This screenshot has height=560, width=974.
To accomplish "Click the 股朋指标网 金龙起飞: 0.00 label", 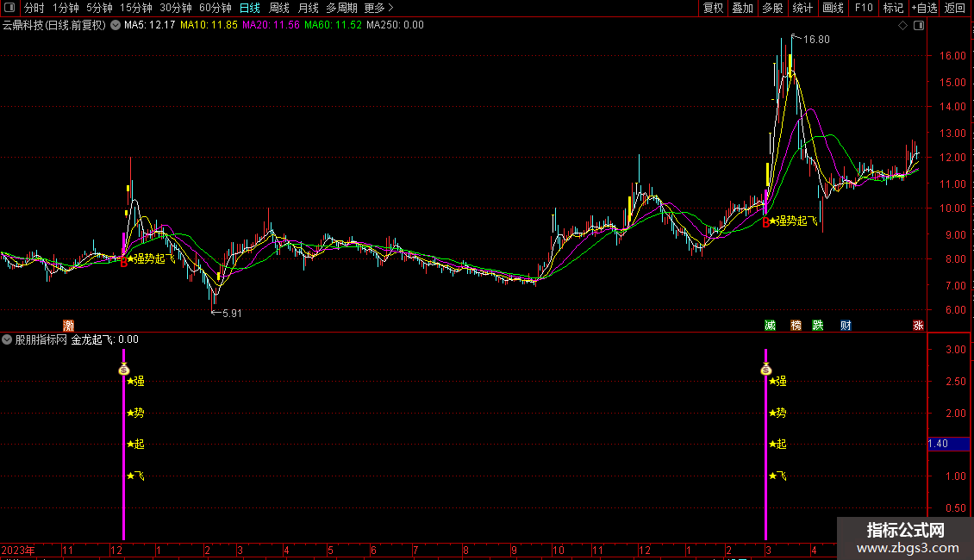I will [77, 339].
